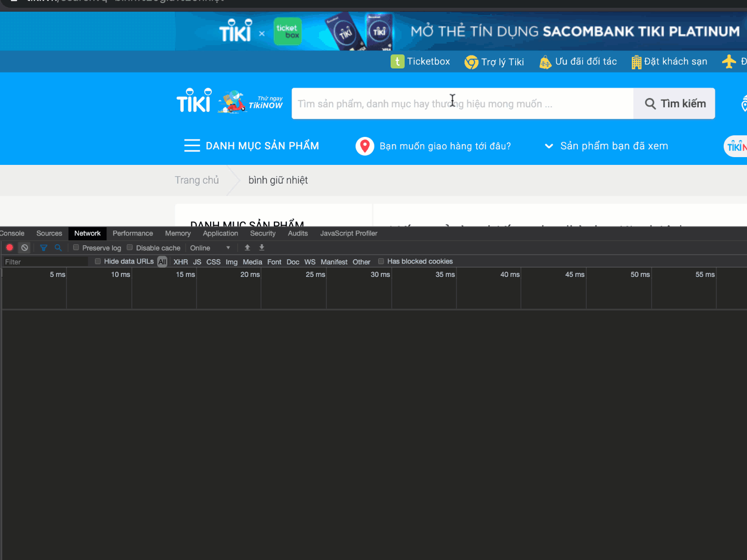Viewport: 747px width, 560px height.
Task: Select the All request type filter
Action: pos(162,262)
